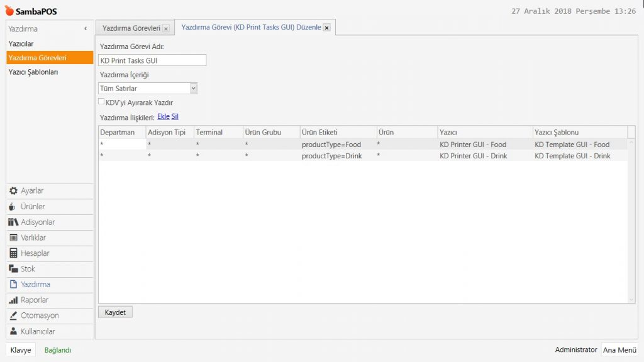Open Raporlar via bar chart icon
Screen dimensions: 644x362
14,300
